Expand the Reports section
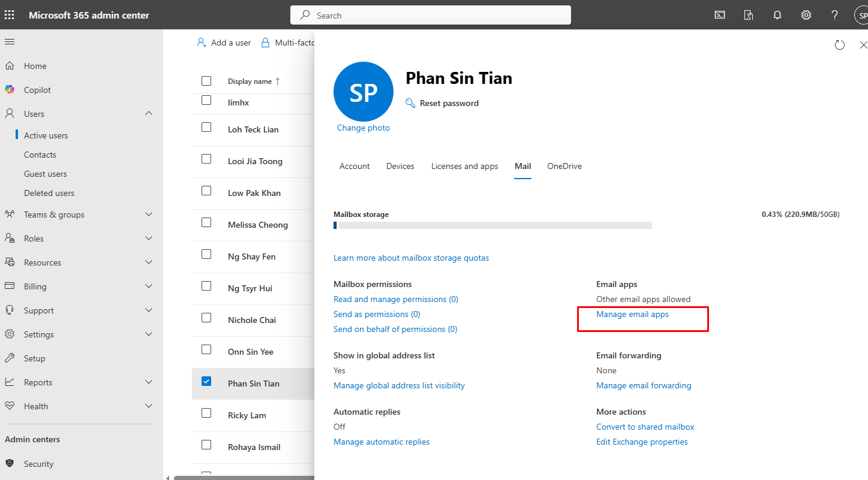 click(x=149, y=382)
